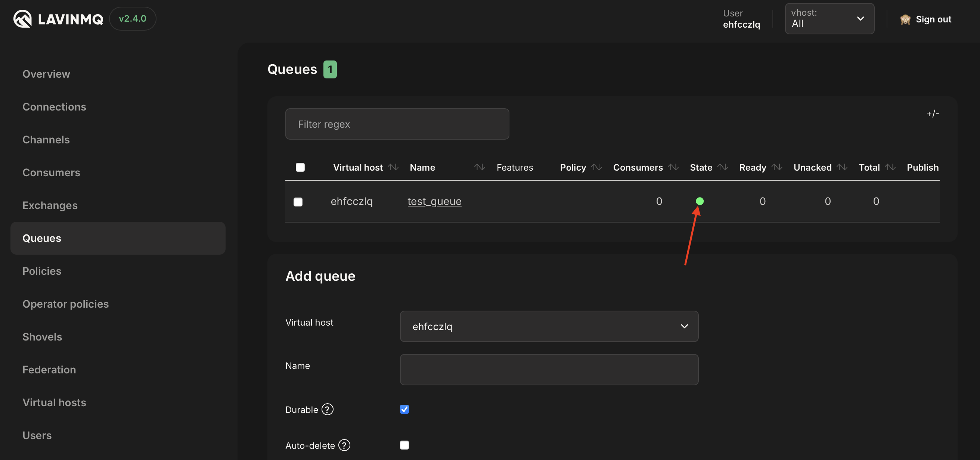Click the Consumers column header

click(x=638, y=167)
